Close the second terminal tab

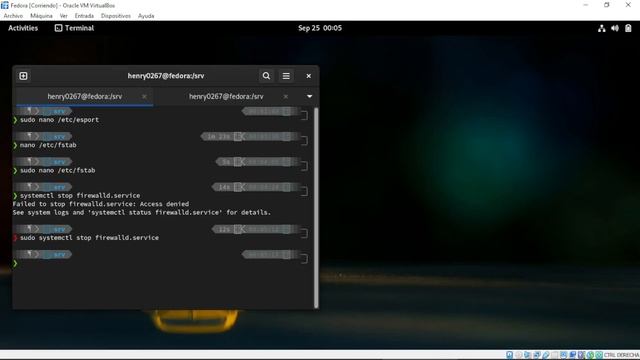(x=286, y=97)
